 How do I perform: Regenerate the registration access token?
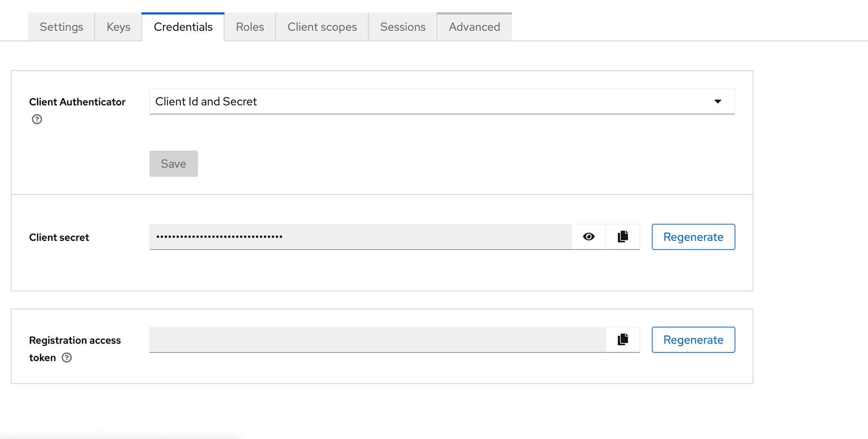point(693,339)
